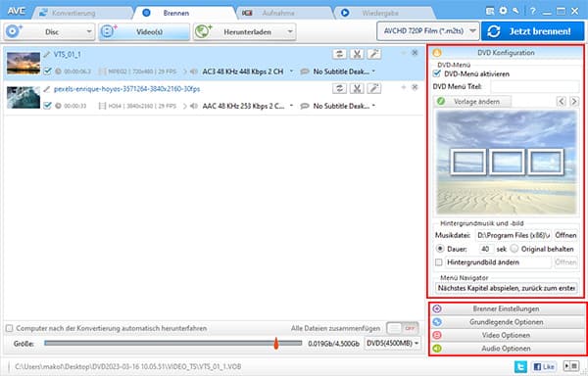Expand AC3 48 KHz audio track dropdown
The width and height of the screenshot is (588, 376).
[291, 71]
